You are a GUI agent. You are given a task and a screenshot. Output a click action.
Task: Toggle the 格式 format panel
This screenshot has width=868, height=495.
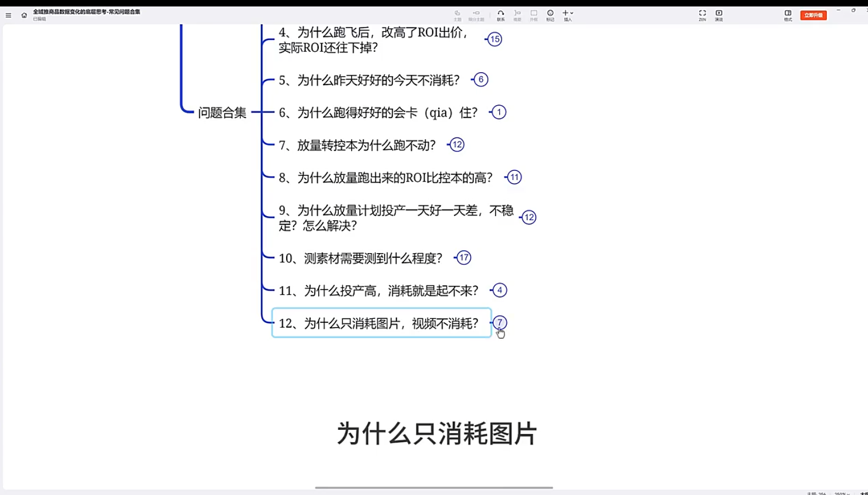click(x=788, y=15)
